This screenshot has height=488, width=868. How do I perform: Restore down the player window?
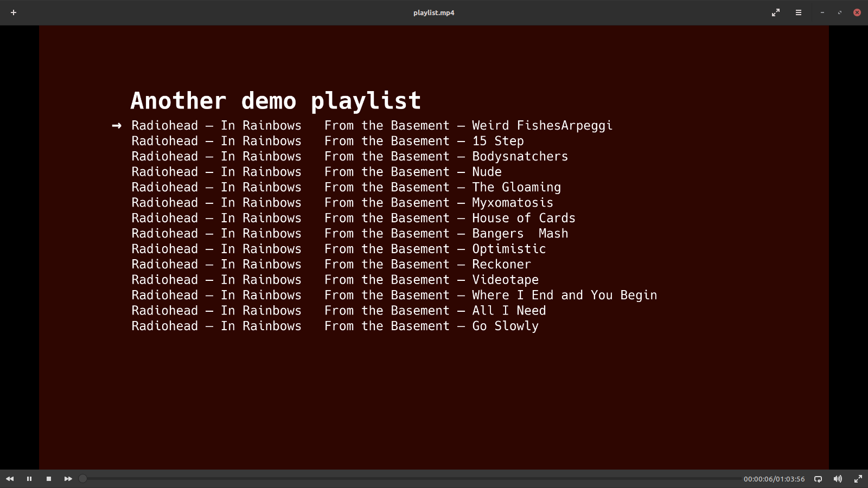(840, 12)
